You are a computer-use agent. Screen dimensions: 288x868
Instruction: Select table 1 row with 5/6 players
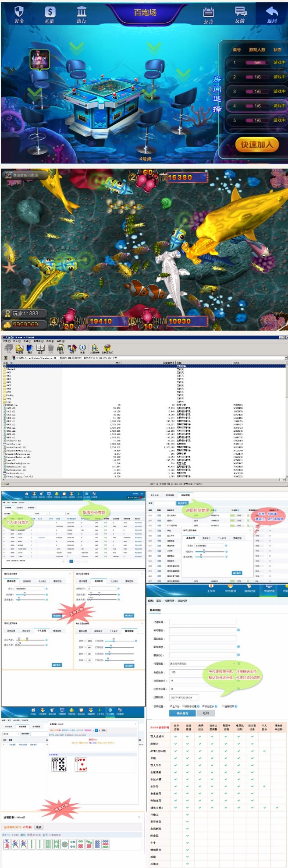(256, 63)
